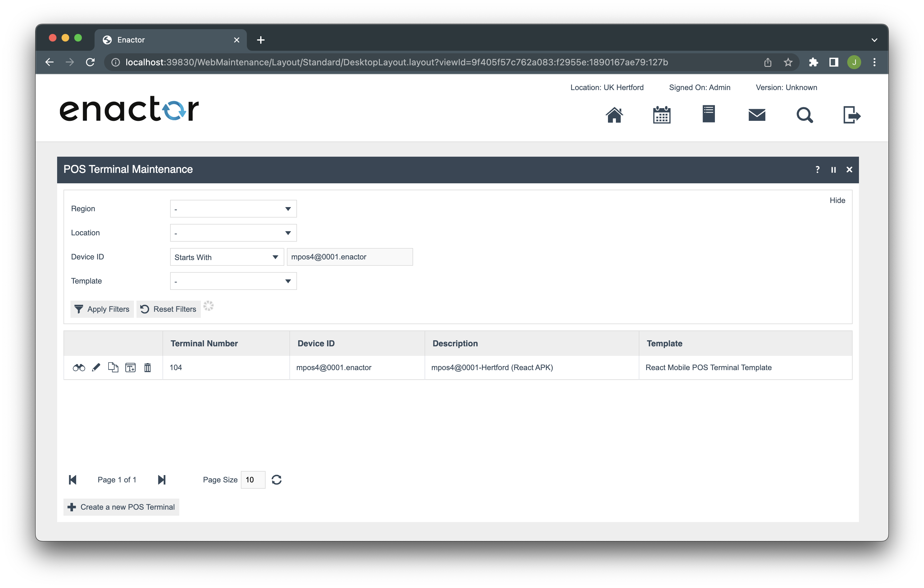Copy terminal 104 with duplicate icon

point(113,367)
